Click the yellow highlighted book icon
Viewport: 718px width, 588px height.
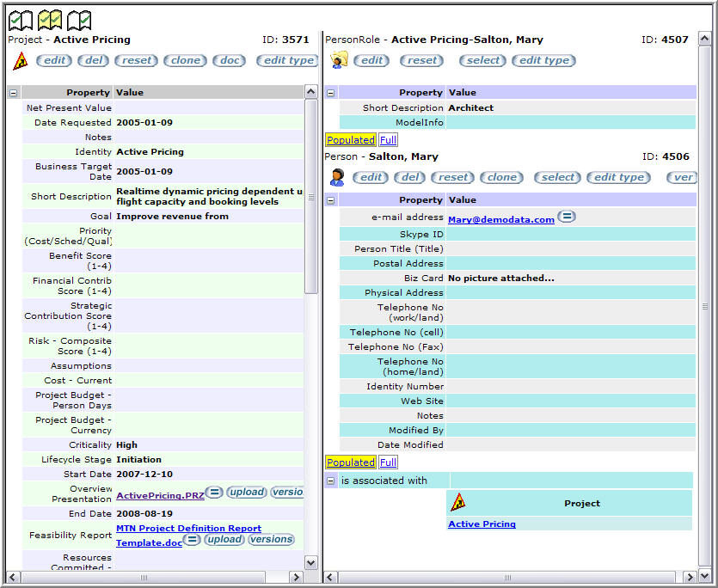tap(50, 19)
